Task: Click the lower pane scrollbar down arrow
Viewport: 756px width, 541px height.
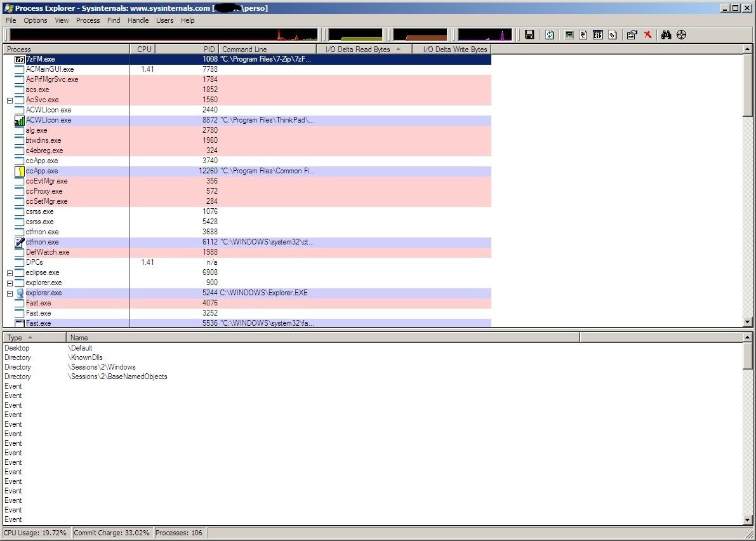Action: [747, 520]
